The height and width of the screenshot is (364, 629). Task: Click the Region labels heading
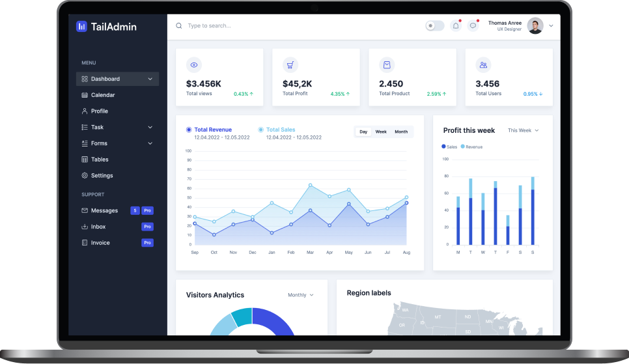point(369,293)
